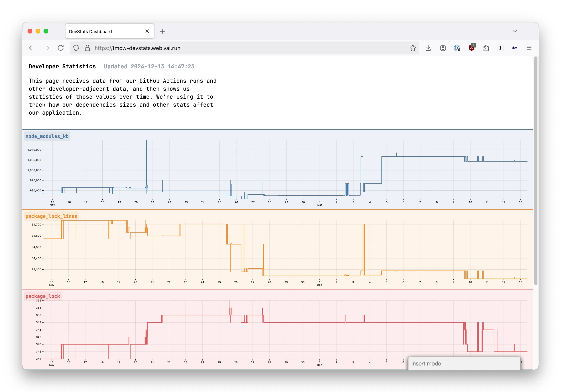Bookmark this page using the star icon
This screenshot has height=392, width=561.
tap(413, 48)
